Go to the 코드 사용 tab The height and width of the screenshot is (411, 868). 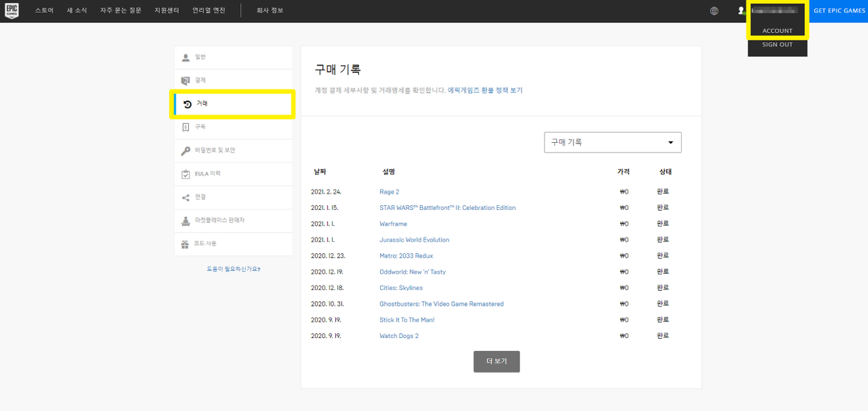(x=233, y=244)
